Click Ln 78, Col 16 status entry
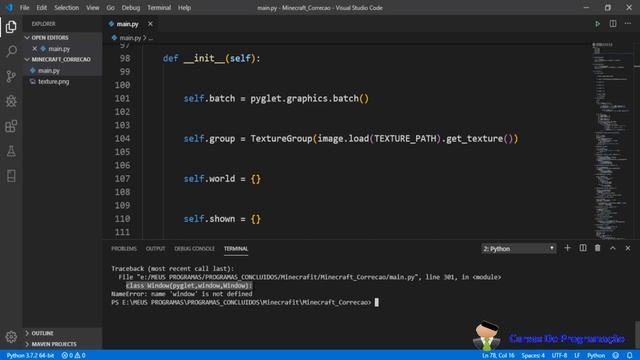This screenshot has width=640, height=360. pos(498,356)
